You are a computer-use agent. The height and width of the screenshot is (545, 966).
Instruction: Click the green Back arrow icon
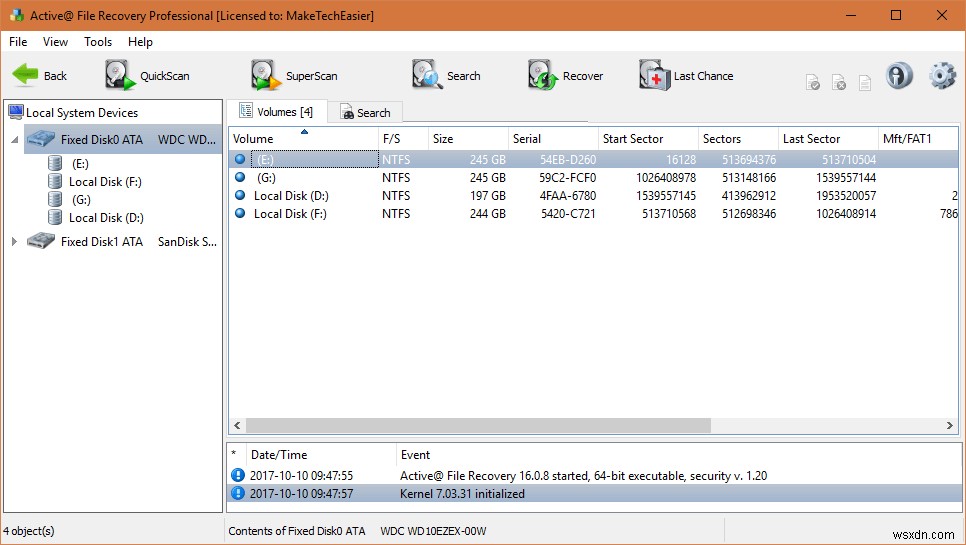(25, 75)
